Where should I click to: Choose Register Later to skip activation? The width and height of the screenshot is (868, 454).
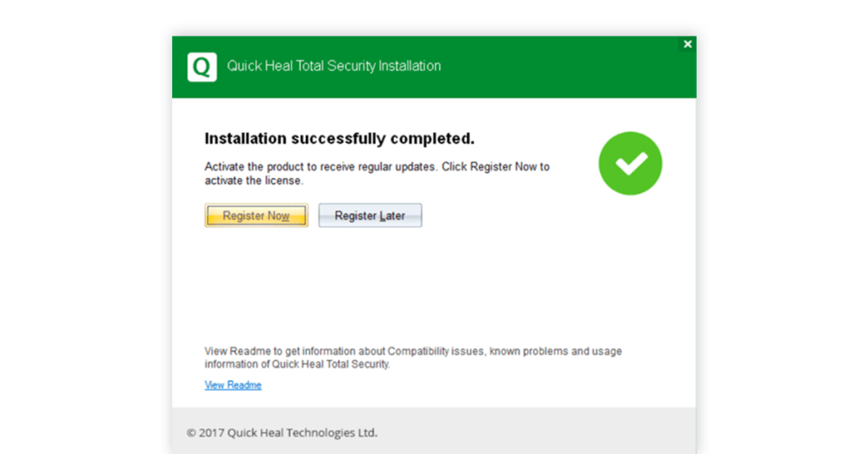tap(370, 216)
